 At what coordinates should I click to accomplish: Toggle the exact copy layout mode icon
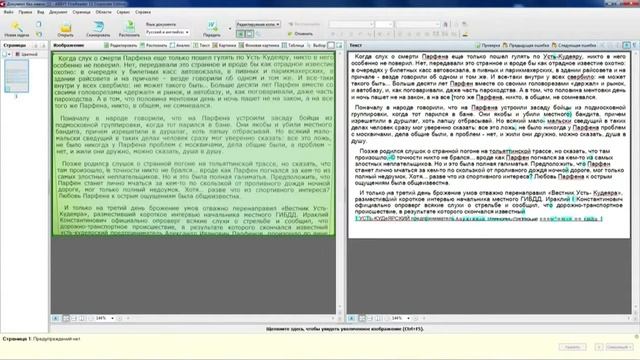pos(240,34)
